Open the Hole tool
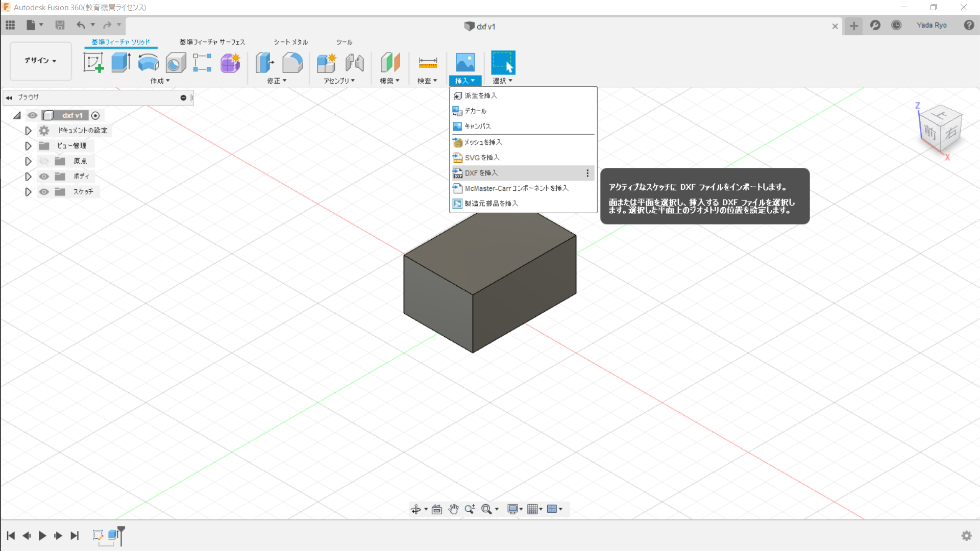Viewport: 980px width, 551px height. pos(176,62)
